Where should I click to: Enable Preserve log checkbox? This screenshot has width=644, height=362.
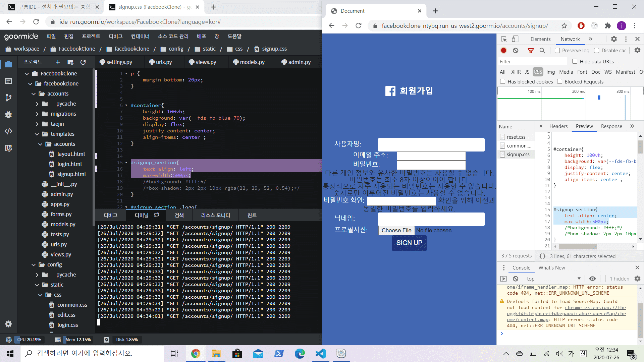557,50
